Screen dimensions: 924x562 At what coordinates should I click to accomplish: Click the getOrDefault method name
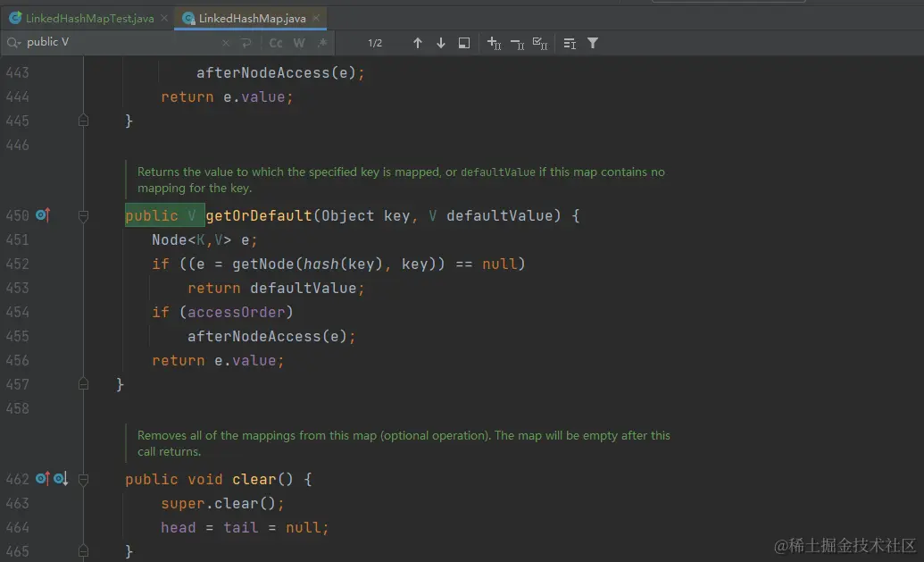[x=259, y=216]
